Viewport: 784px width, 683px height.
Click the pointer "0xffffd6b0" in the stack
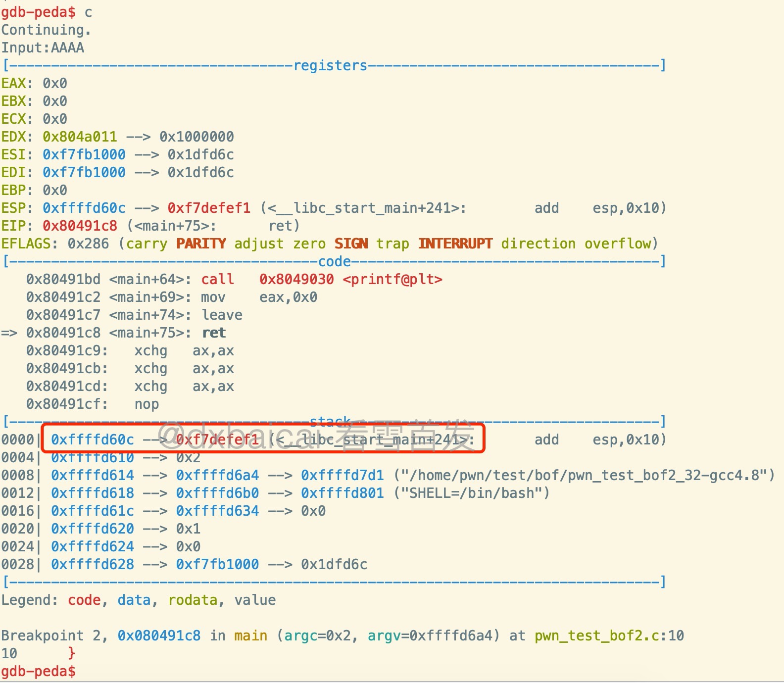(x=217, y=493)
